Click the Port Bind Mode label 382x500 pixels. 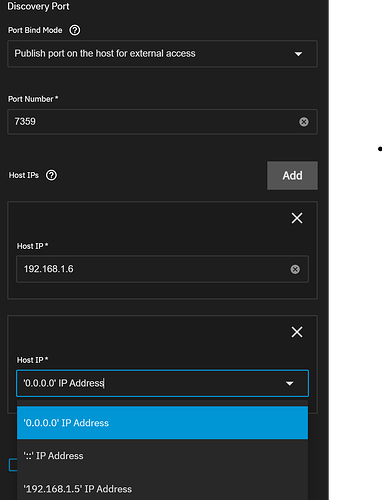click(35, 30)
